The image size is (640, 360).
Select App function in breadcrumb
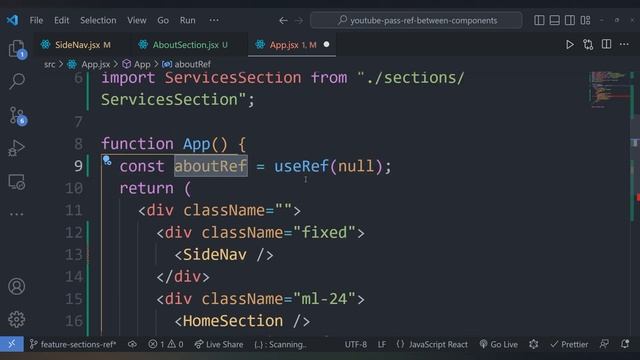click(142, 64)
